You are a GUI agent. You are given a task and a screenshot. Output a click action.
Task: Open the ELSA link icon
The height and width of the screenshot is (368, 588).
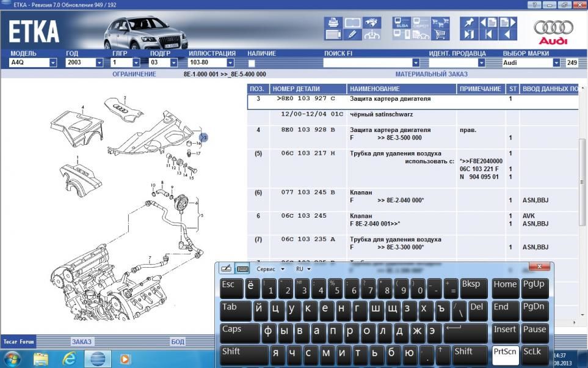click(402, 23)
